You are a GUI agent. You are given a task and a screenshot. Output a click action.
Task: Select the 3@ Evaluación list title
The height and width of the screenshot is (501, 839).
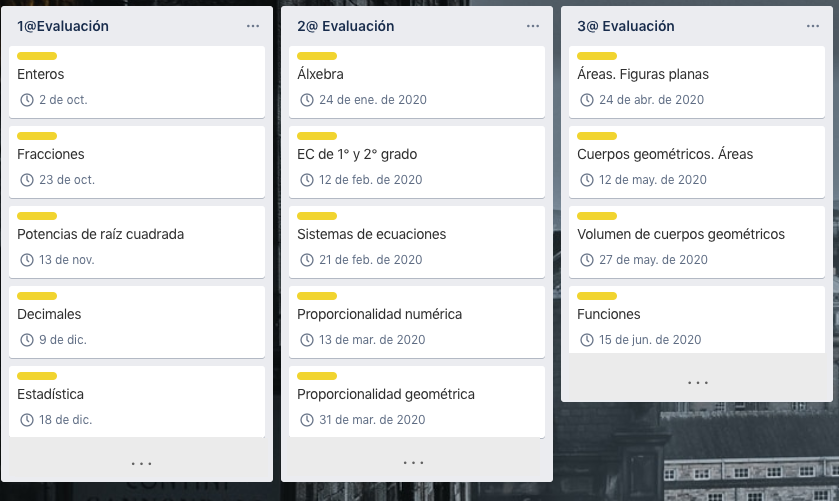point(626,26)
